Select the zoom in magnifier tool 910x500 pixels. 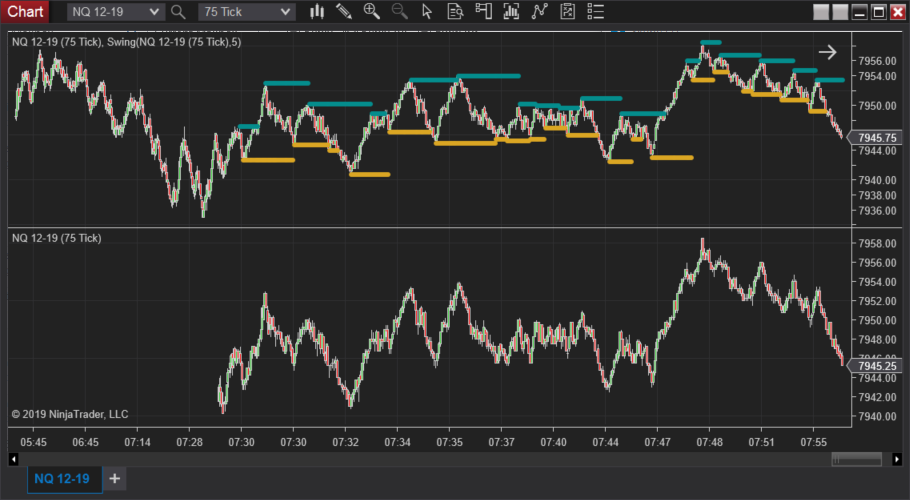(371, 11)
